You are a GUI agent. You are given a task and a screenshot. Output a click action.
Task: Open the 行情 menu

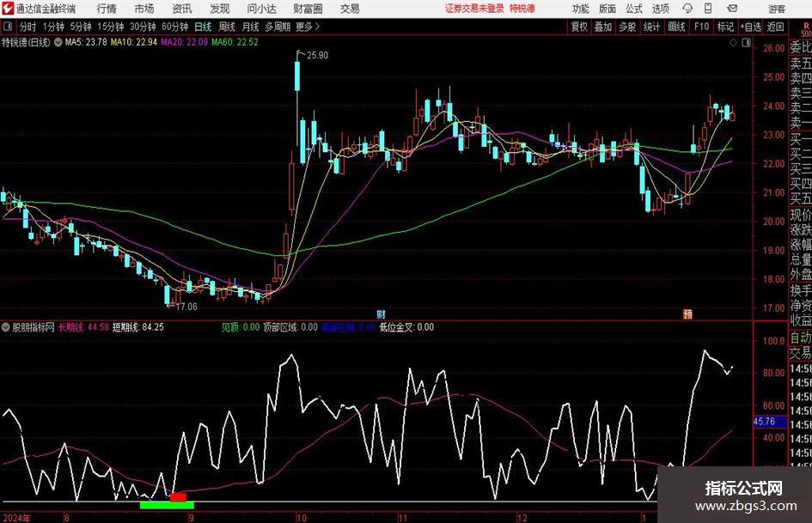[107, 9]
